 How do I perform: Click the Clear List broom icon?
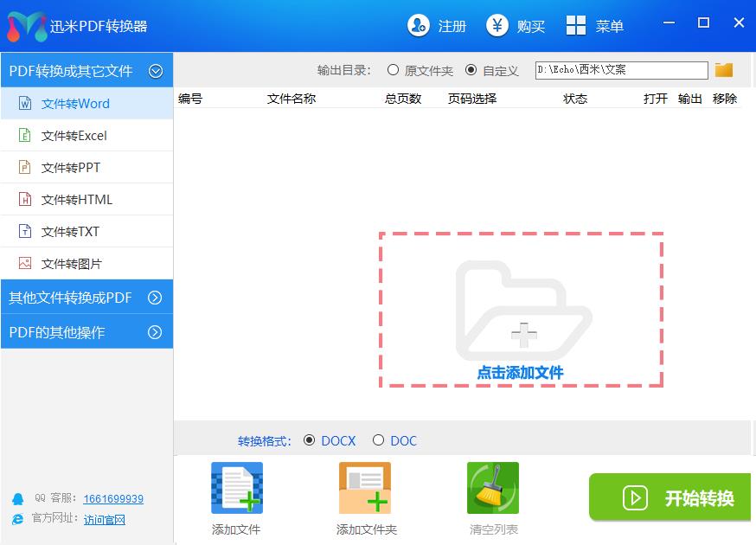pyautogui.click(x=492, y=489)
